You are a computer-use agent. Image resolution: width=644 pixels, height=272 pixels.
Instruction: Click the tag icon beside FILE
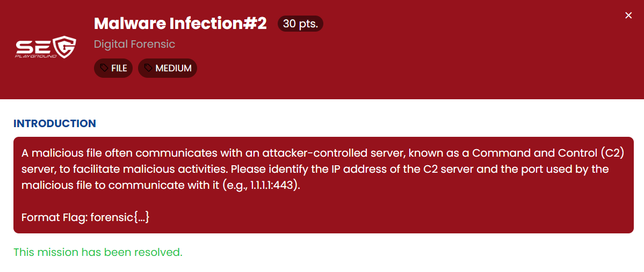[104, 68]
